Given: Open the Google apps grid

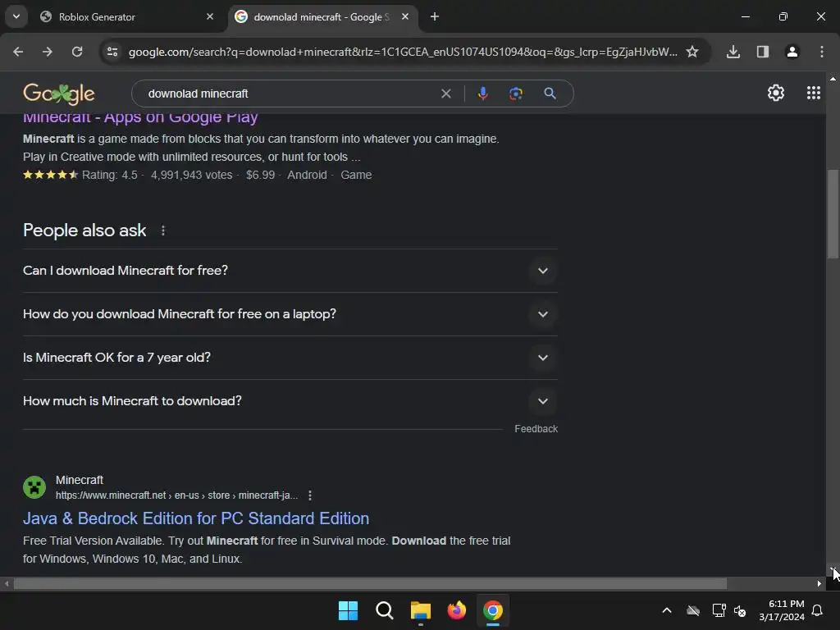Looking at the screenshot, I should [x=813, y=94].
